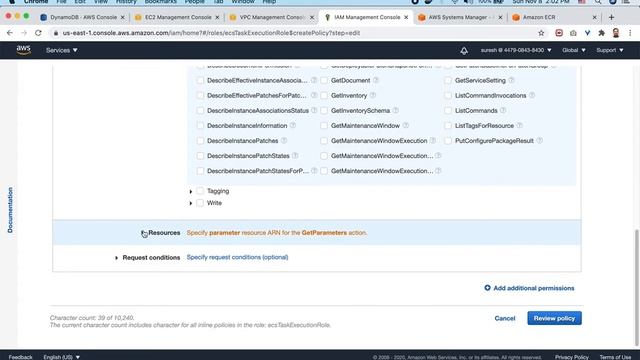This screenshot has height=360, width=640.
Task: Open the Feedback link in footer
Action: pyautogui.click(x=20, y=357)
